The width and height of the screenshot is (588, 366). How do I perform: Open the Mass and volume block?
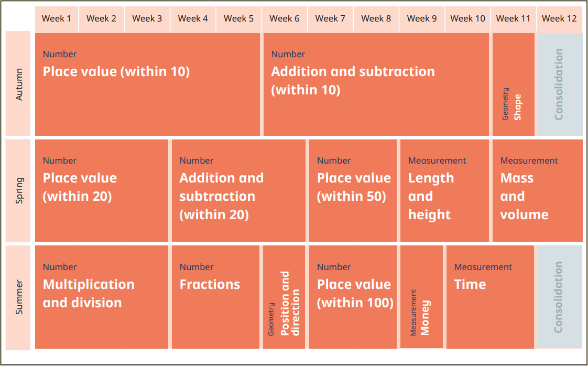click(537, 191)
